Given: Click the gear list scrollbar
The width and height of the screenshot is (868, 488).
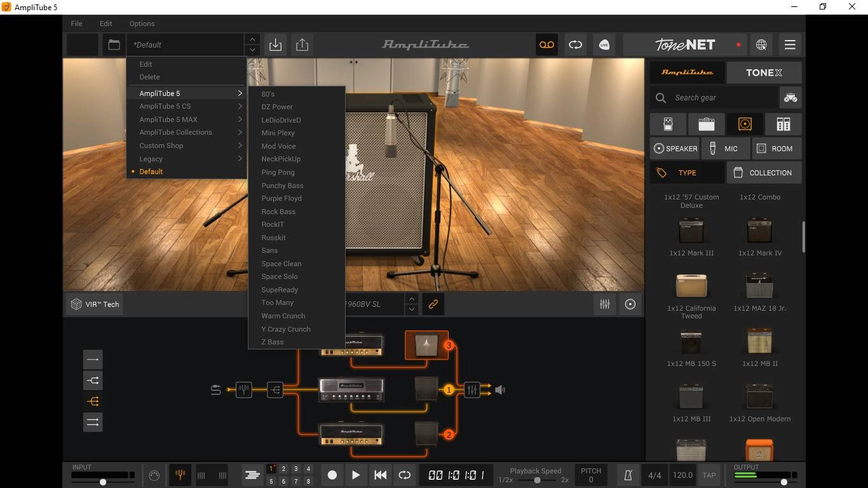Looking at the screenshot, I should [x=804, y=236].
